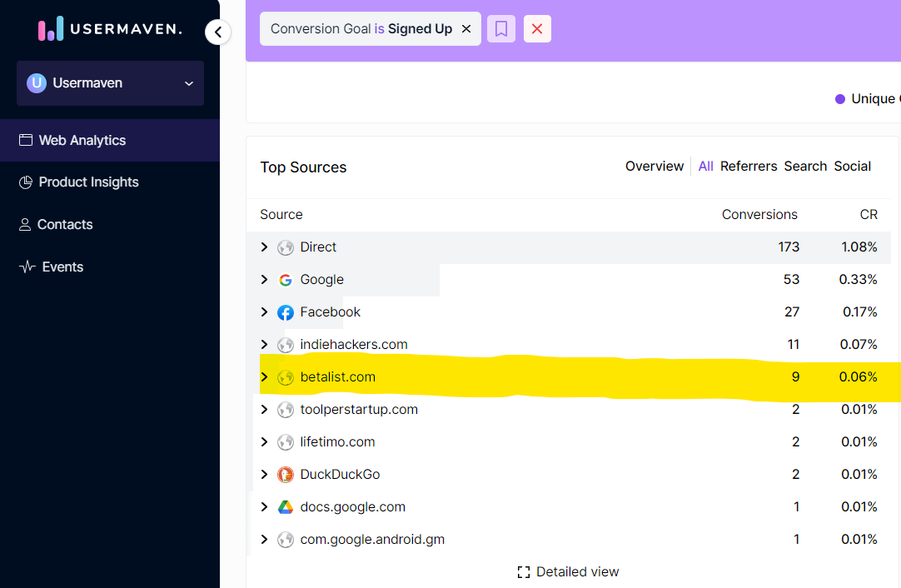Image resolution: width=901 pixels, height=588 pixels.
Task: Click the Detailed view expand icon
Action: pos(524,572)
